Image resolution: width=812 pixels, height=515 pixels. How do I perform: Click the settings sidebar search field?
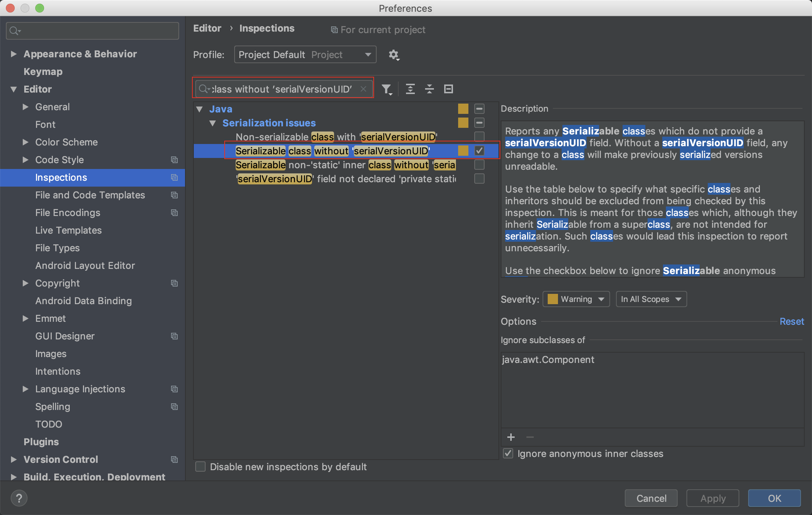click(x=93, y=31)
